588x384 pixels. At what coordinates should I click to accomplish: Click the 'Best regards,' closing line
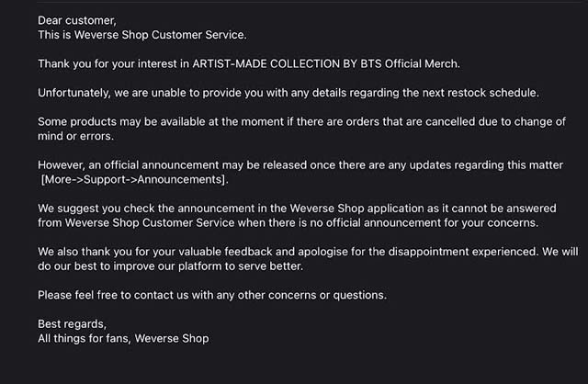pos(72,324)
